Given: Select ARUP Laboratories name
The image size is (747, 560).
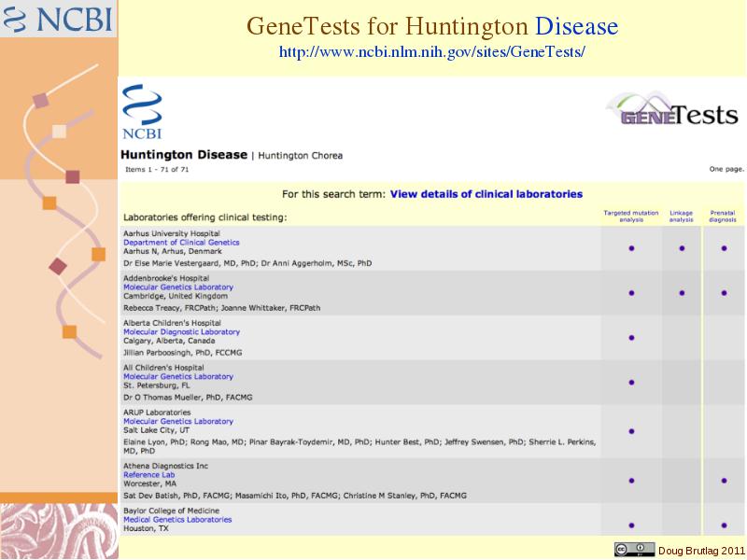Looking at the screenshot, I should pyautogui.click(x=157, y=413).
